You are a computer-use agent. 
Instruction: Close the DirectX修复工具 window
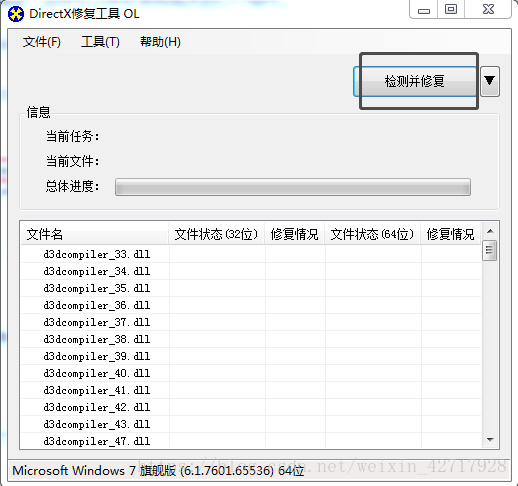pyautogui.click(x=488, y=9)
